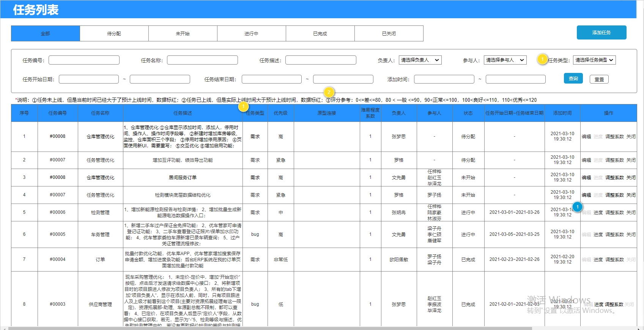Click the 添加任务 button
The image size is (644, 330).
601,33
